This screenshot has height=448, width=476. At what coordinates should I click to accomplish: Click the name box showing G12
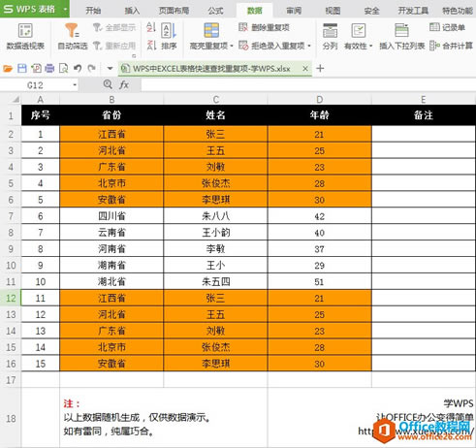40,85
